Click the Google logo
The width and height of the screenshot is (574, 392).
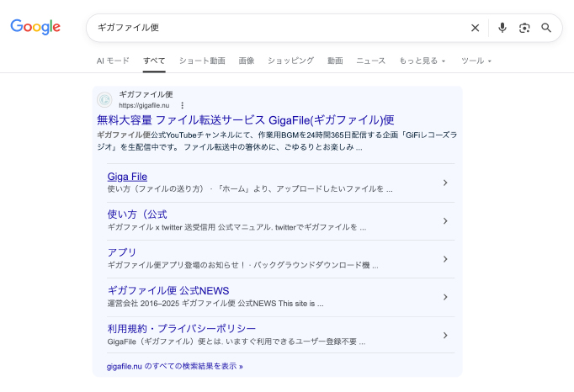click(x=35, y=27)
